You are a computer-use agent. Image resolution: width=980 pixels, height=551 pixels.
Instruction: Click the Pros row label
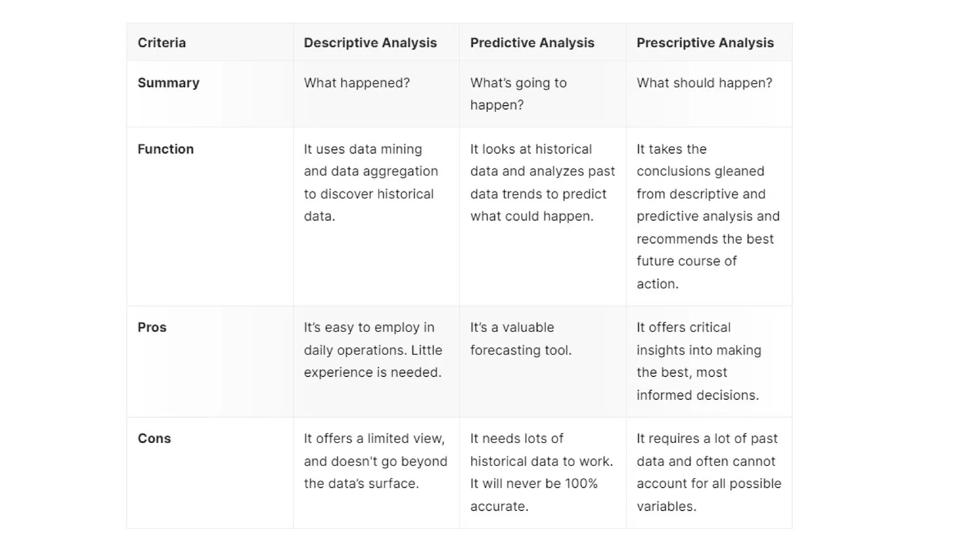click(152, 328)
